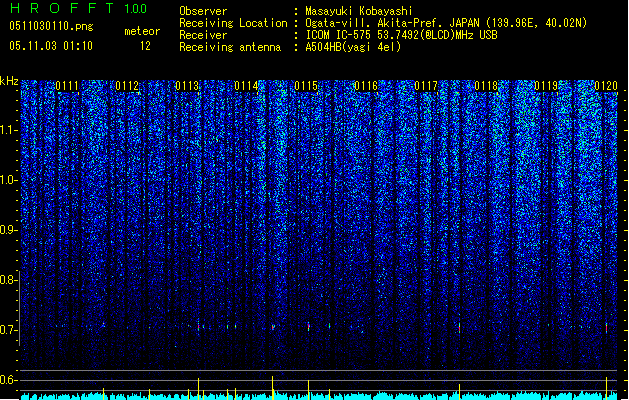Click time marker 0119
The height and width of the screenshot is (400, 629).
click(546, 86)
